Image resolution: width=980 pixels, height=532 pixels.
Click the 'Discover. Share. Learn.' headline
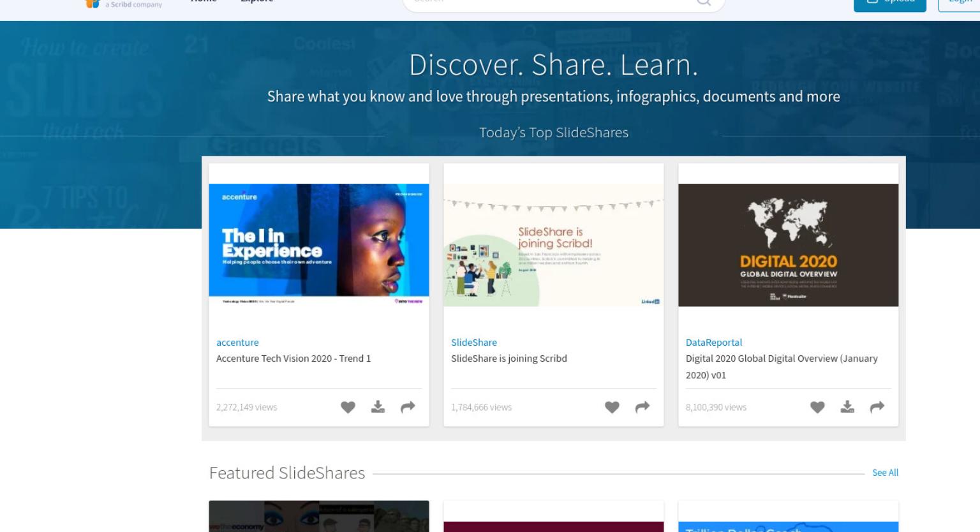[554, 64]
